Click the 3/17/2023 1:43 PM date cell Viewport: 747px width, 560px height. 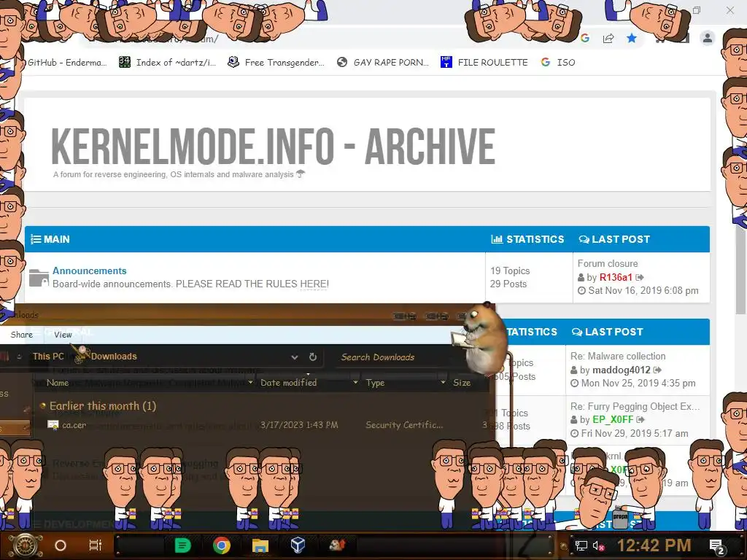tap(299, 425)
